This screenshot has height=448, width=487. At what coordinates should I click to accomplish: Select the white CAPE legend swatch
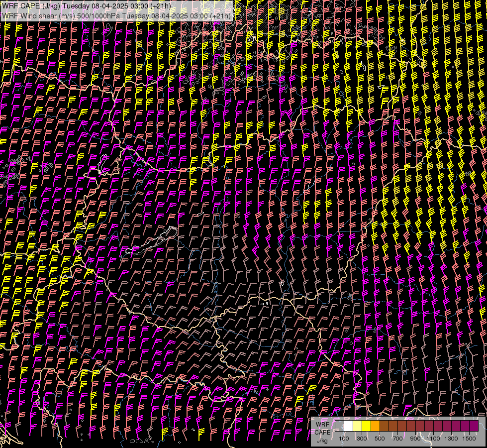pyautogui.click(x=349, y=426)
